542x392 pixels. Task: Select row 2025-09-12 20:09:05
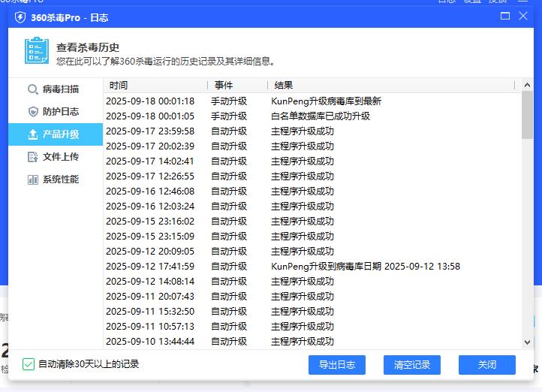pos(312,252)
